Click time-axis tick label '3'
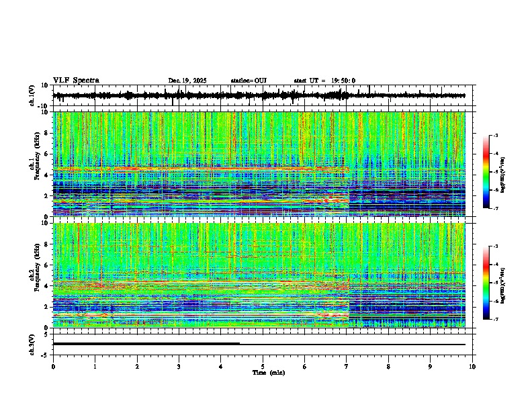This screenshot has height=411, width=532. 179,367
